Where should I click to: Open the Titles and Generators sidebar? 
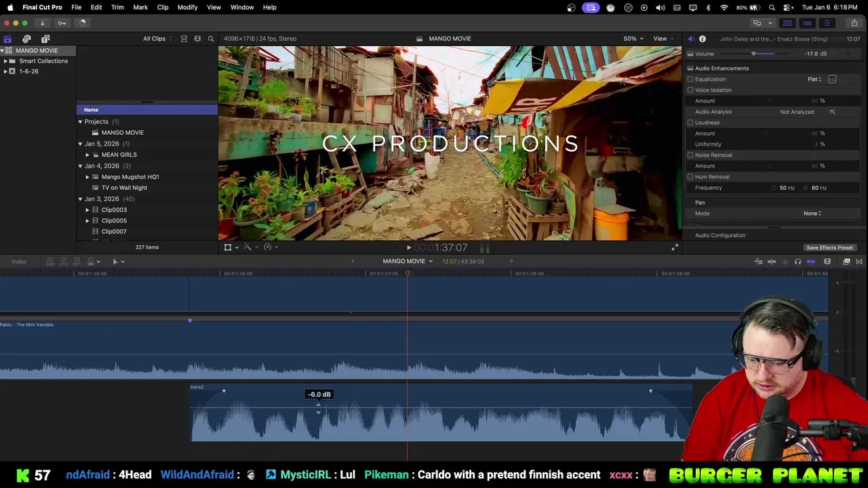[x=45, y=39]
